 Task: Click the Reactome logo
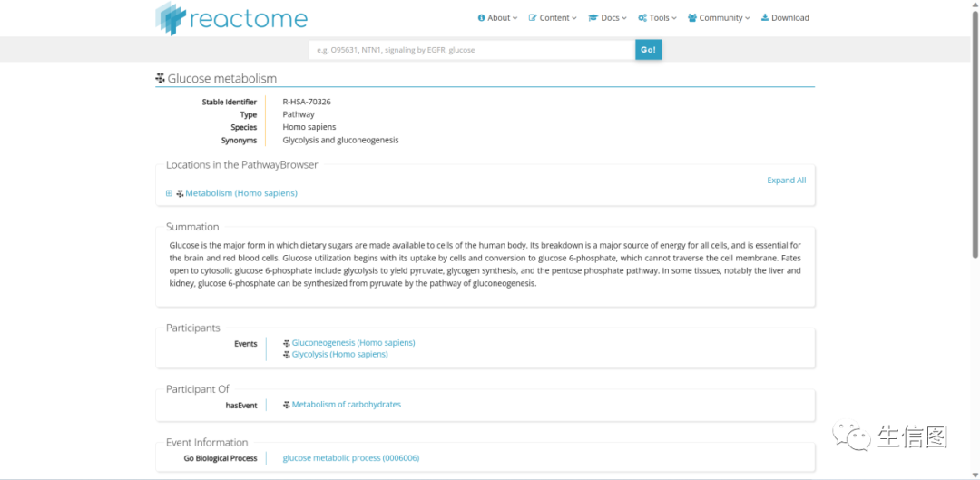(231, 19)
